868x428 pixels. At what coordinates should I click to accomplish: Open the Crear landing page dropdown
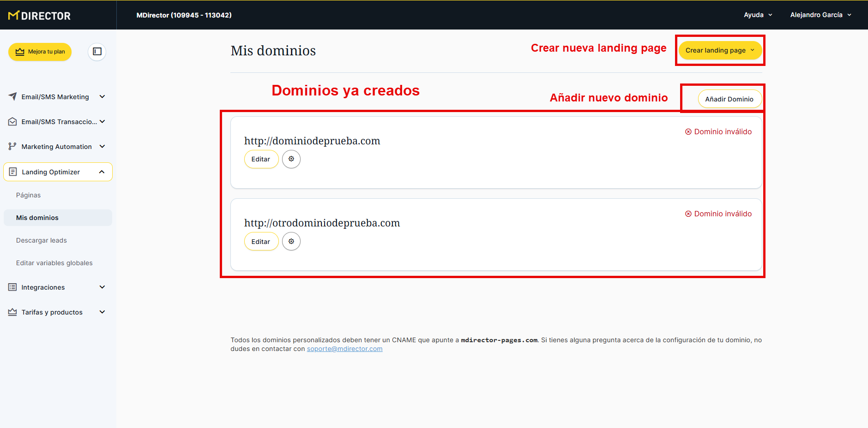[720, 50]
